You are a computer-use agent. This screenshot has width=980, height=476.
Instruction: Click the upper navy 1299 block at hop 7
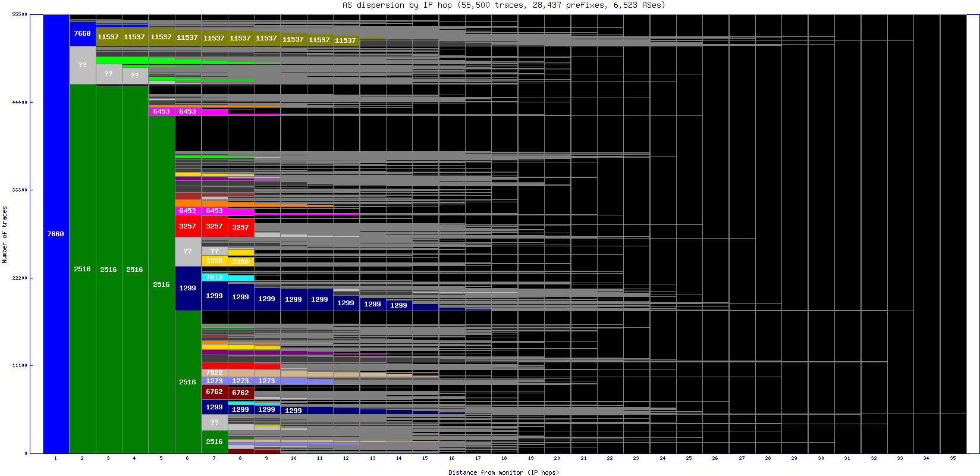coord(215,296)
